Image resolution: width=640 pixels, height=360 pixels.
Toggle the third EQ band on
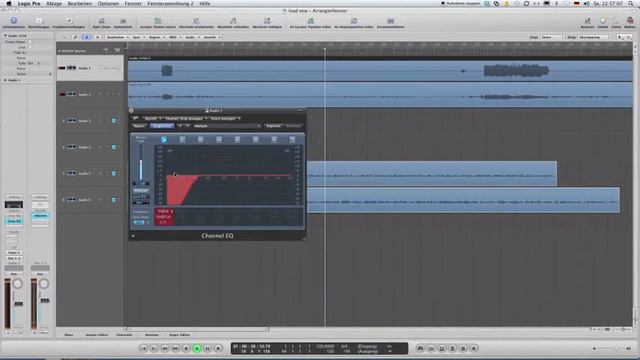coord(200,140)
